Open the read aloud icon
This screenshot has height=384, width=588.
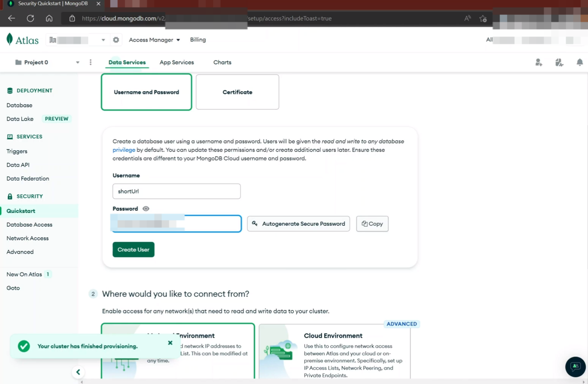tap(468, 18)
